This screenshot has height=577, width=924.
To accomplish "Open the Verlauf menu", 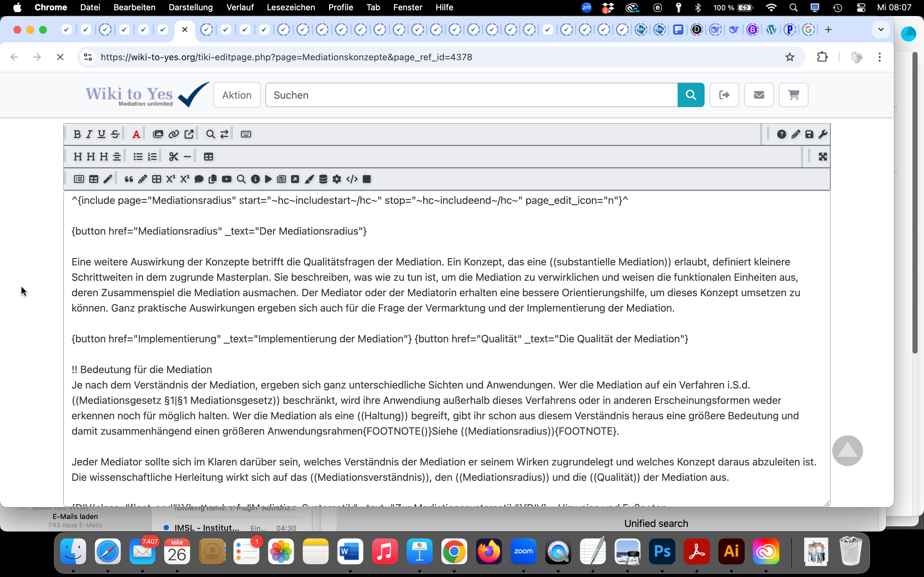I will [x=240, y=7].
